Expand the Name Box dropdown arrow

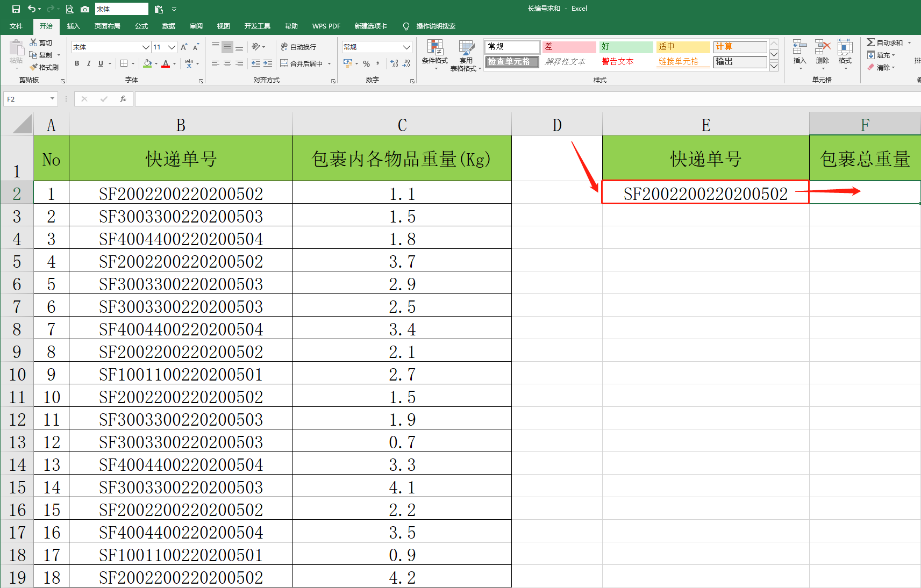click(x=52, y=99)
